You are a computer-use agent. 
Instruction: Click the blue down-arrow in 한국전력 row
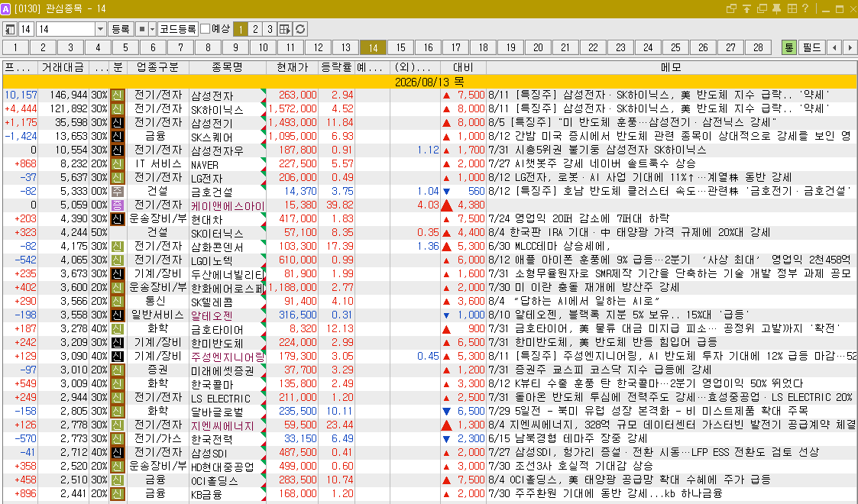pos(446,439)
